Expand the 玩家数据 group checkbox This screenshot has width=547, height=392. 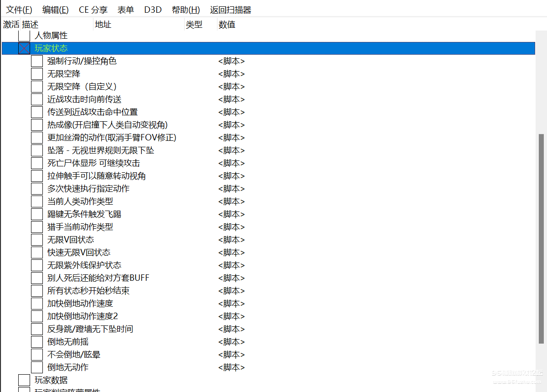(x=24, y=380)
